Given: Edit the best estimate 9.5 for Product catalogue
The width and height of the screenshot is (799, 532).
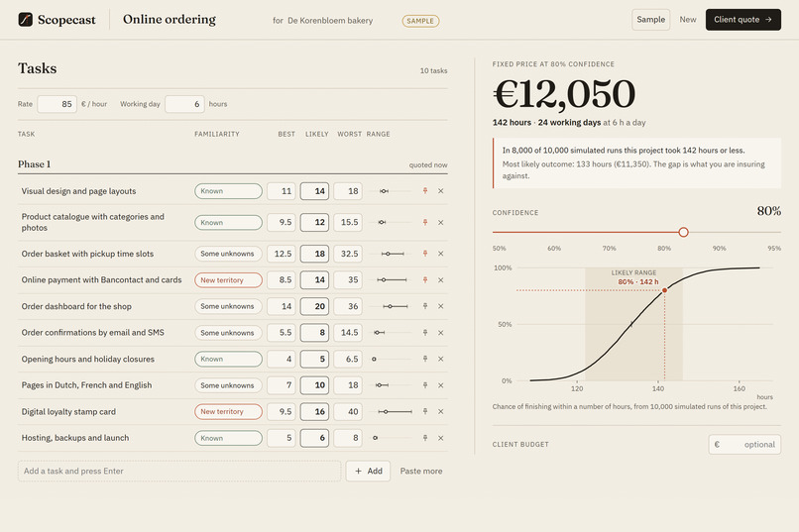Looking at the screenshot, I should click(x=282, y=223).
